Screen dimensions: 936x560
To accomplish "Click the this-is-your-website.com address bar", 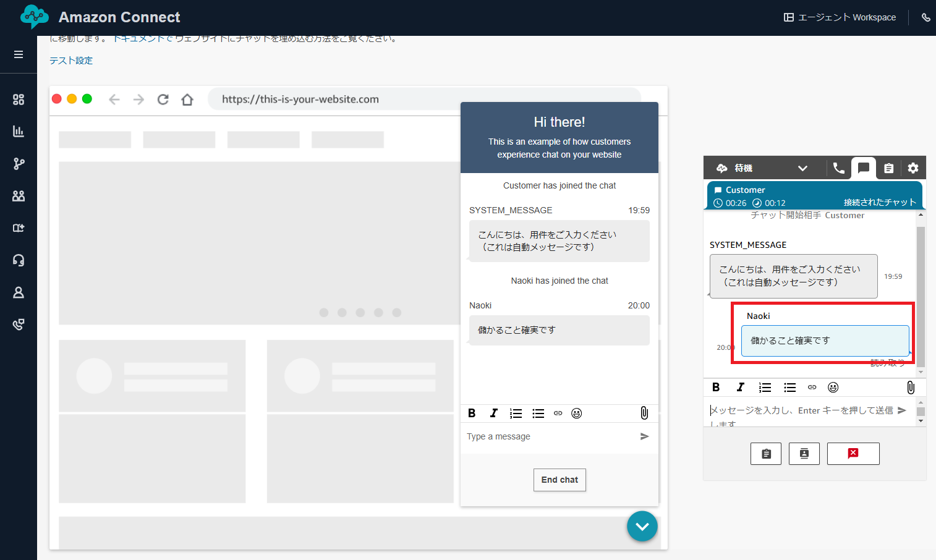I will tap(424, 99).
